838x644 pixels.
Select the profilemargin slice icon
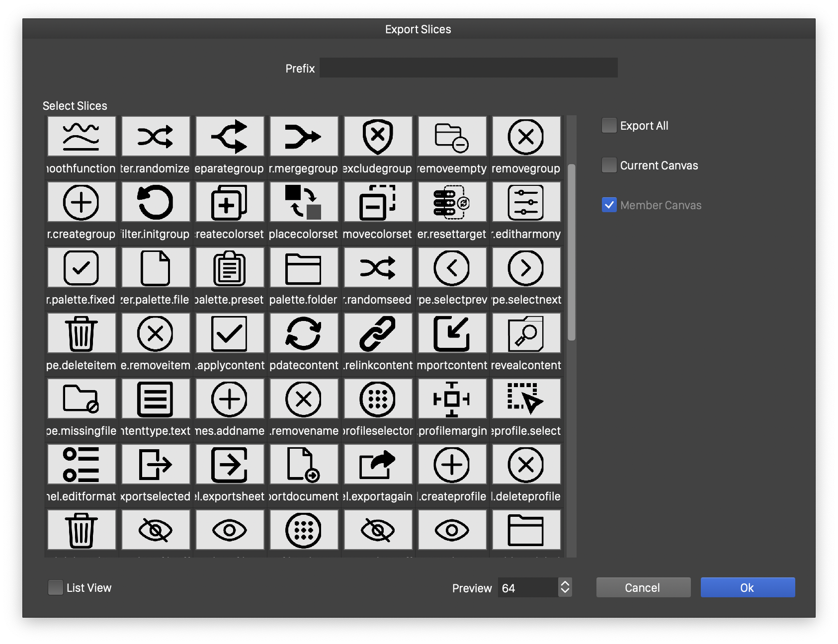[x=452, y=399]
